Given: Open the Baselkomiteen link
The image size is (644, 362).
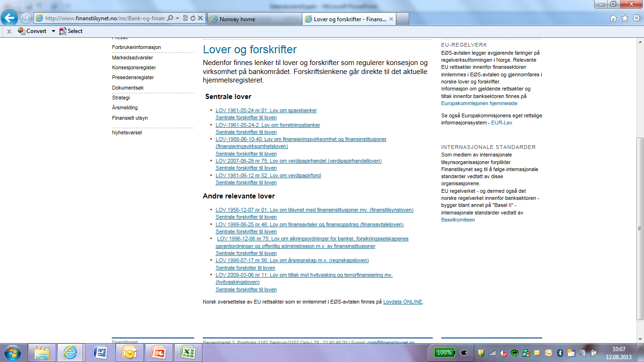Looking at the screenshot, I should [x=458, y=220].
